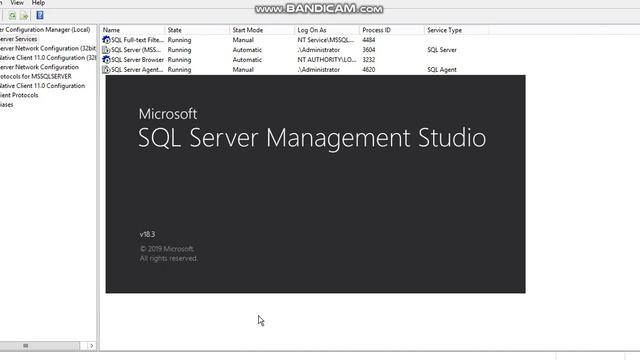Open the View menu

pos(17,3)
